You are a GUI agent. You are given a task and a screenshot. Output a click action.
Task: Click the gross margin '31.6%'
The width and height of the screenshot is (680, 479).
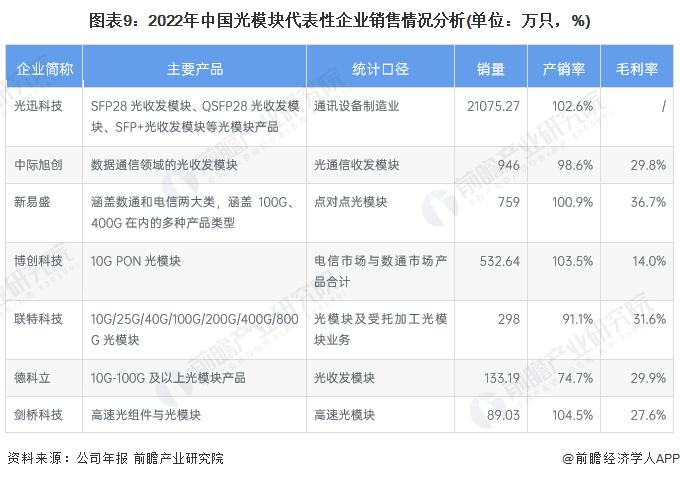click(x=649, y=319)
